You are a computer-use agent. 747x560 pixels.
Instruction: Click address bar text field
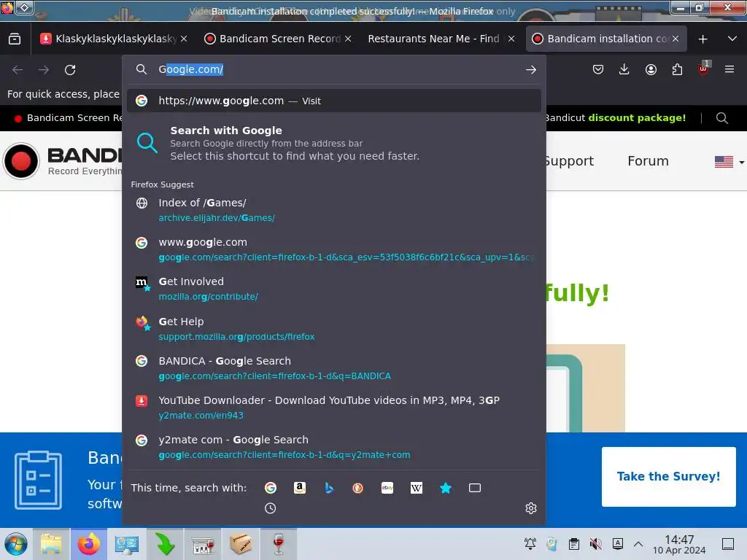pos(333,69)
